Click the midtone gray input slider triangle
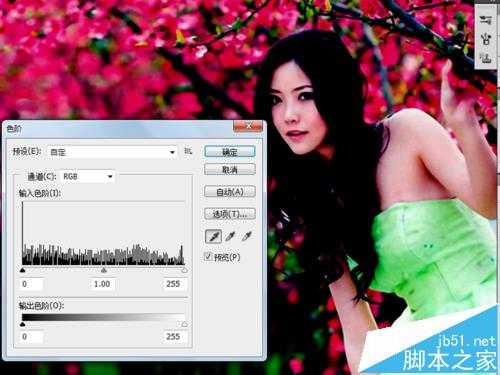Viewport: 500px width, 375px height. point(104,270)
